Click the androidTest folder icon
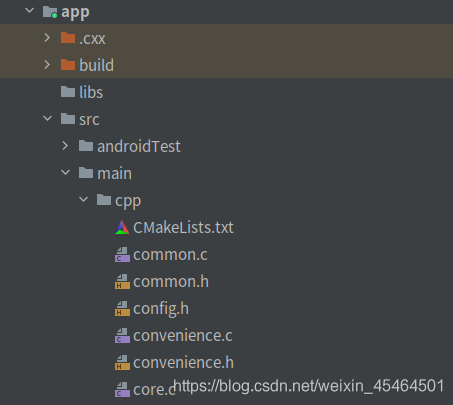 [86, 146]
